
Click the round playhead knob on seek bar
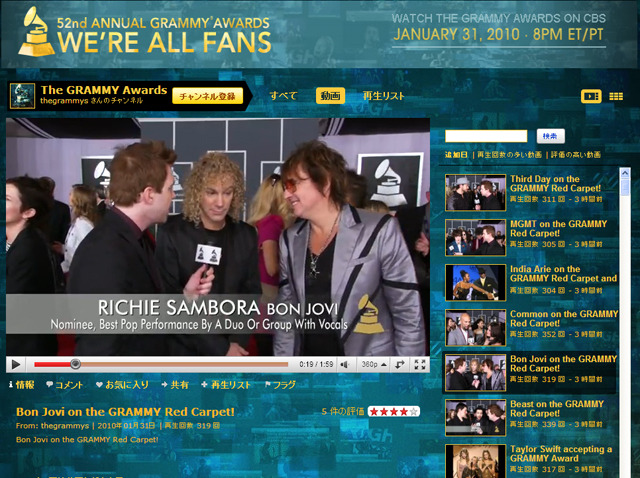click(76, 364)
